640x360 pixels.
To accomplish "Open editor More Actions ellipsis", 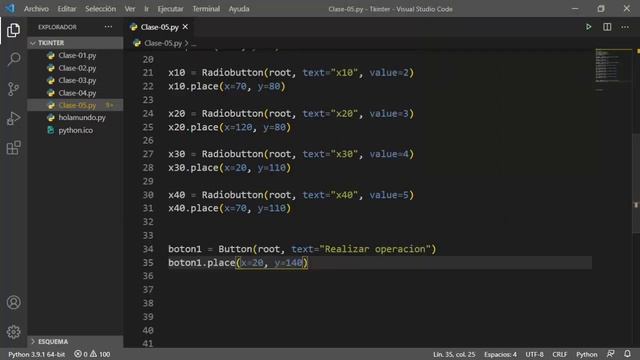I will (x=625, y=27).
